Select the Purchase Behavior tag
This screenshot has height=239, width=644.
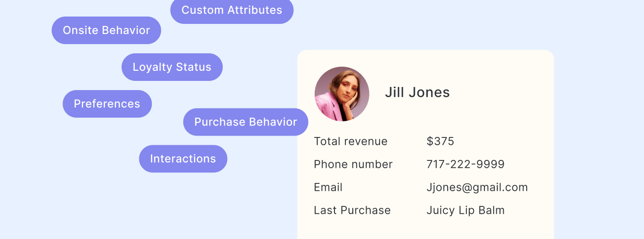246,122
